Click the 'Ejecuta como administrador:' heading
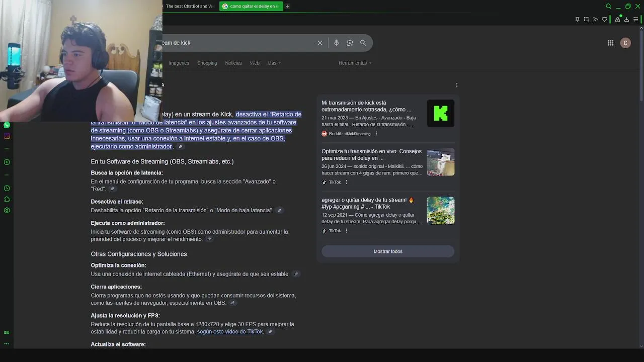Image resolution: width=644 pixels, height=362 pixels. (x=128, y=223)
